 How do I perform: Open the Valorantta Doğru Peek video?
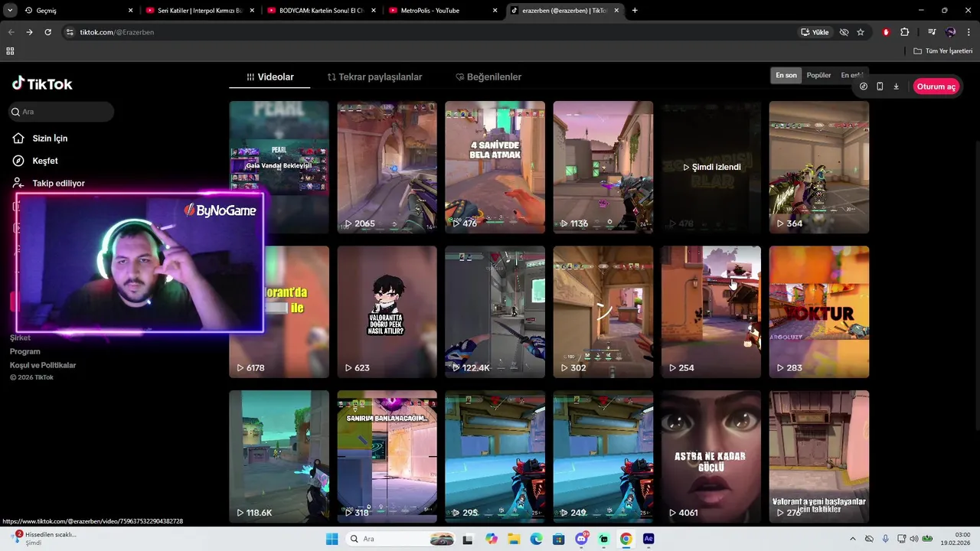coord(387,311)
